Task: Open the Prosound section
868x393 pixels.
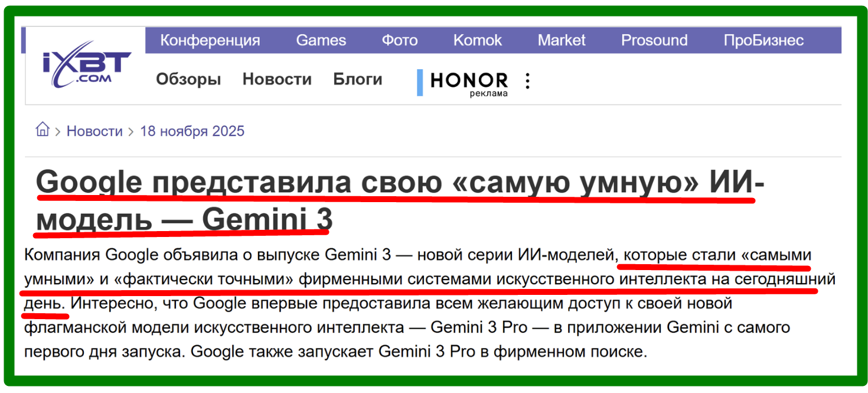Action: click(x=654, y=40)
